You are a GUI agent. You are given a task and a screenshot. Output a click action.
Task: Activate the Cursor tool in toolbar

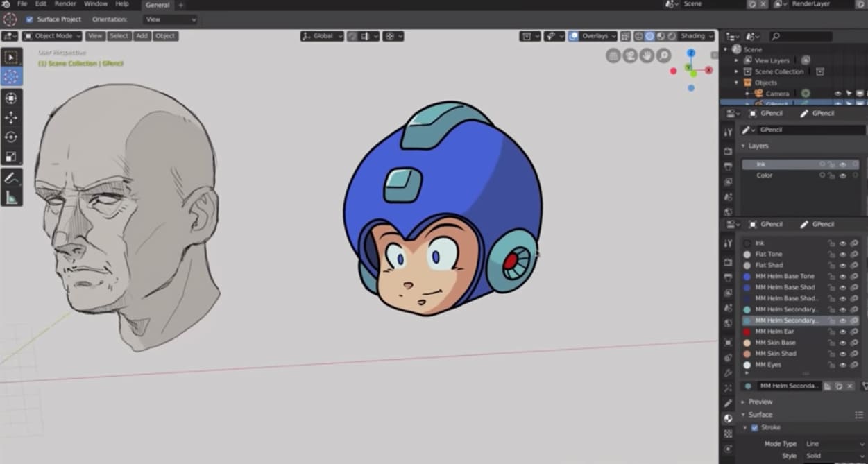point(11,76)
